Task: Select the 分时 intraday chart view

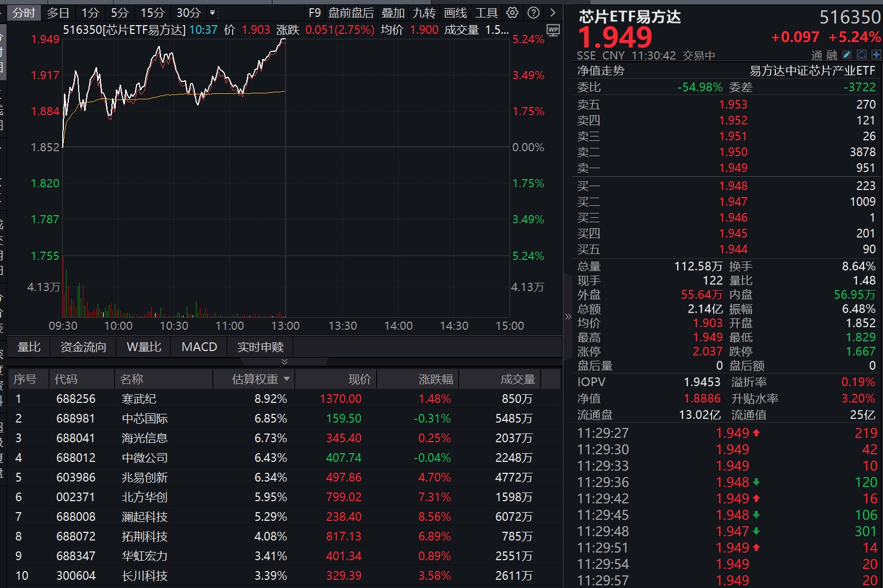Action: [23, 13]
